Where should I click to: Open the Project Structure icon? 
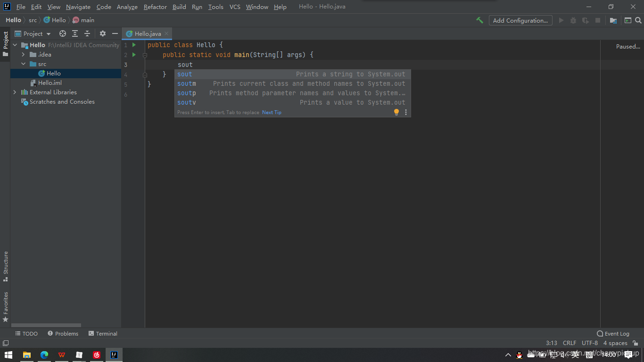point(613,20)
